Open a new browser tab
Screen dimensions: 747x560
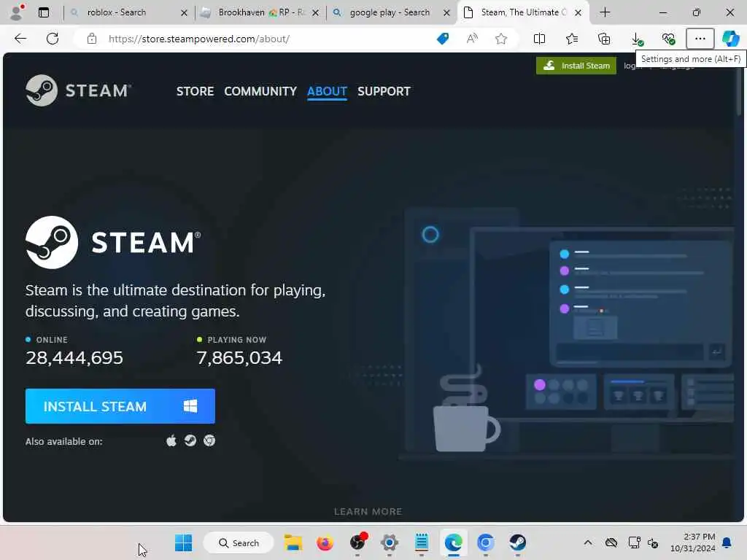point(605,12)
